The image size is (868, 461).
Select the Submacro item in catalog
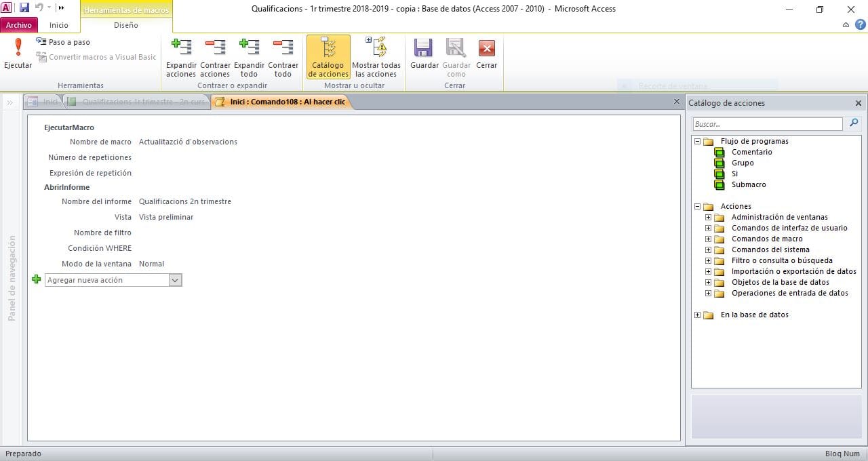pos(749,184)
